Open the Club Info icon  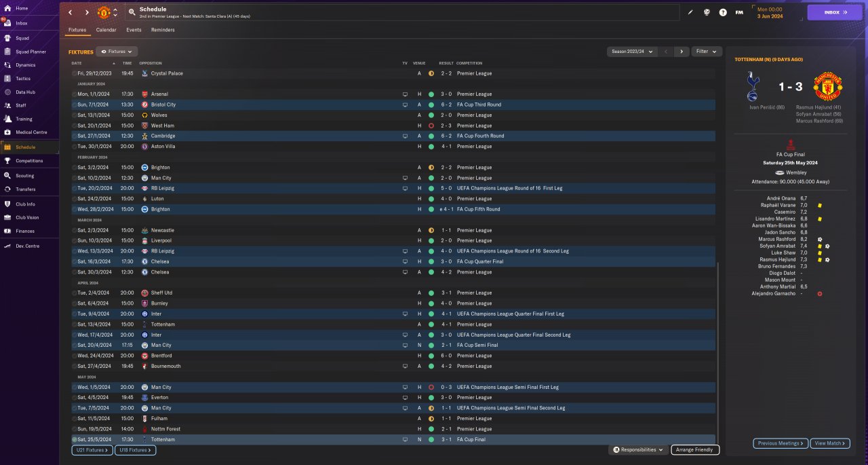pyautogui.click(x=7, y=204)
